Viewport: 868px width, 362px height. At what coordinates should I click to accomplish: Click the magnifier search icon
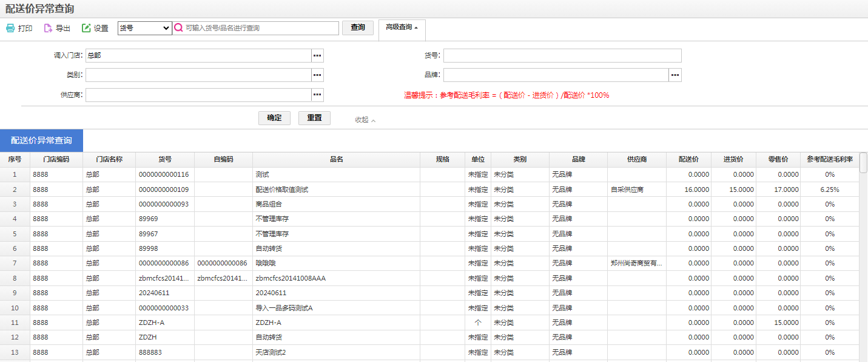tap(178, 28)
